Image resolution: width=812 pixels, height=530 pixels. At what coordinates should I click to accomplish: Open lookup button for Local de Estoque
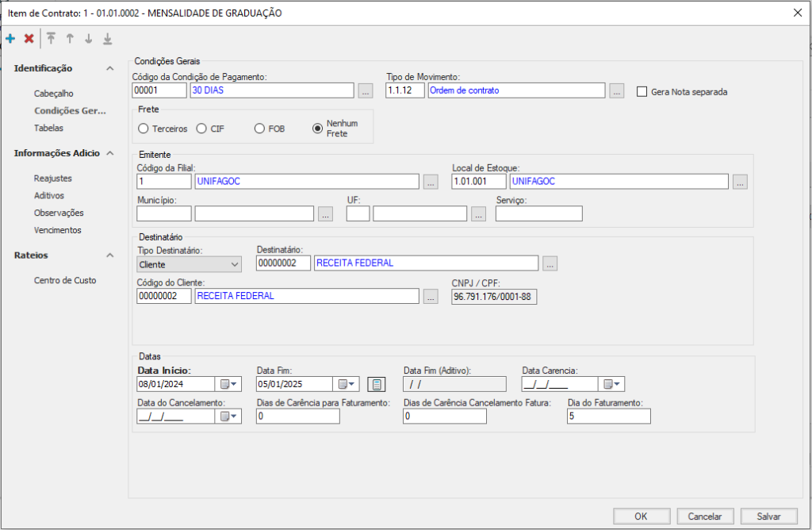(x=739, y=182)
